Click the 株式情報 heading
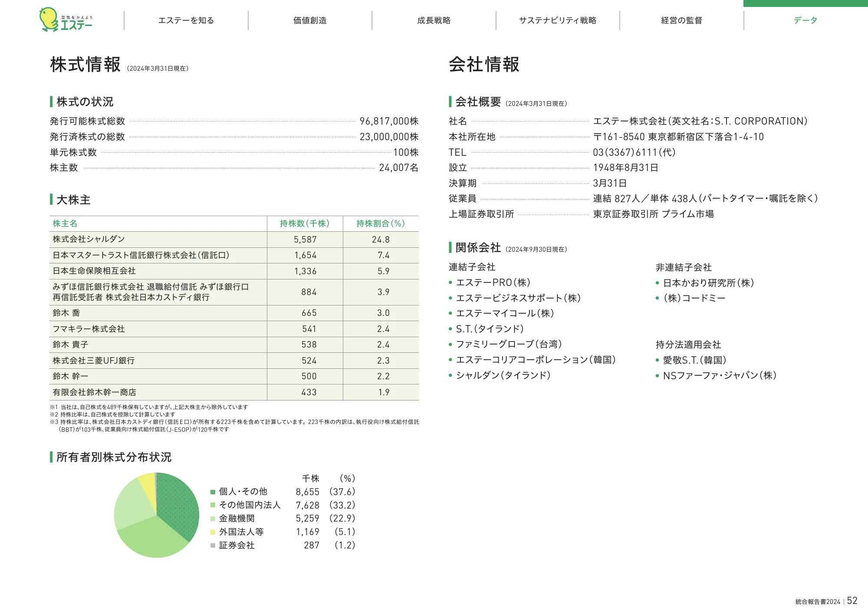Image resolution: width=868 pixels, height=614 pixels. pos(85,64)
